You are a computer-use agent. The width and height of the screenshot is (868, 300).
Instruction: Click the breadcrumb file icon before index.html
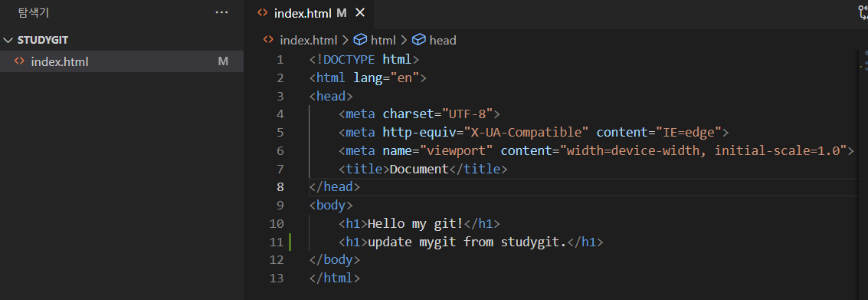coord(268,40)
